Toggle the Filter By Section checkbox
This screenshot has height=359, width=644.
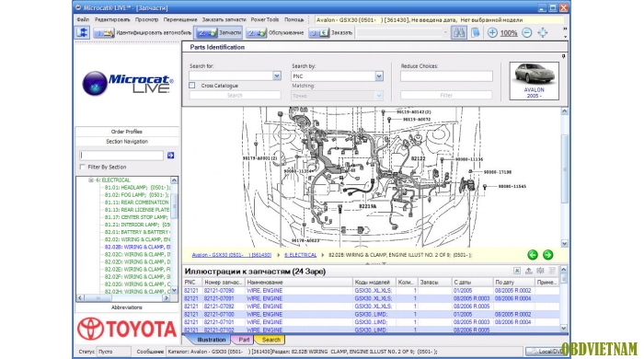[83, 167]
